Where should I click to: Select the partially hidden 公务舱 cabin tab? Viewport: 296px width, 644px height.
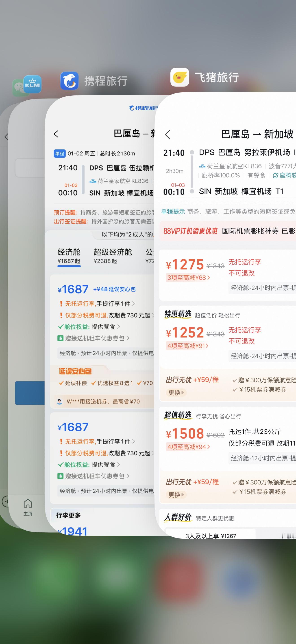pos(150,256)
